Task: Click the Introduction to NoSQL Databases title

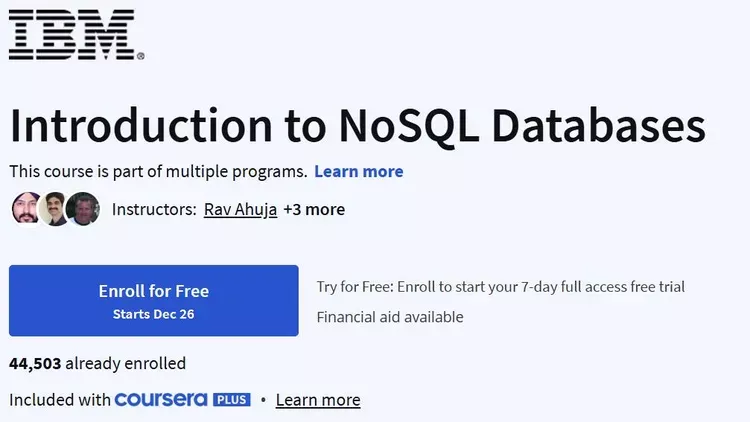Action: click(357, 125)
